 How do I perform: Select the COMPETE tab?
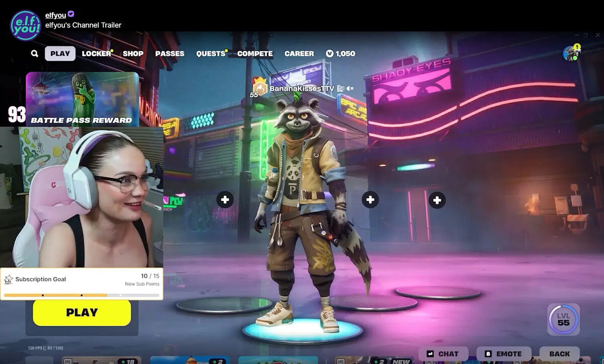pyautogui.click(x=255, y=53)
